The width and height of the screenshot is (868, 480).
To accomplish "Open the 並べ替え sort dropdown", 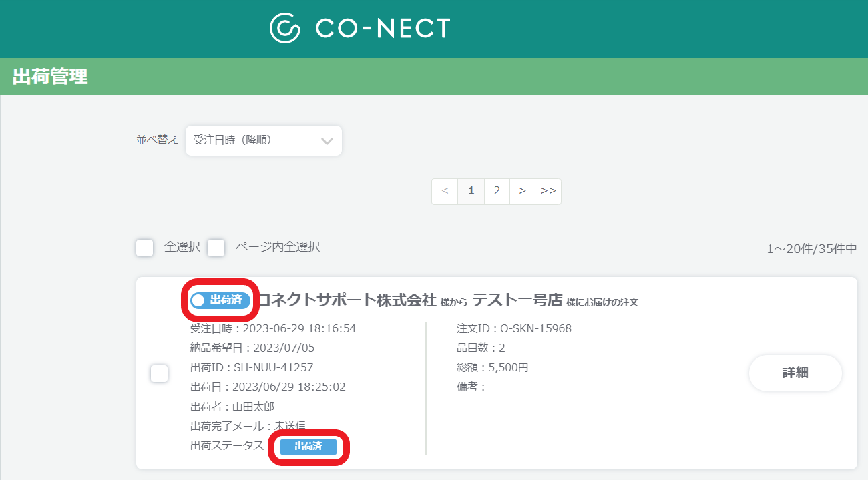I will 264,140.
